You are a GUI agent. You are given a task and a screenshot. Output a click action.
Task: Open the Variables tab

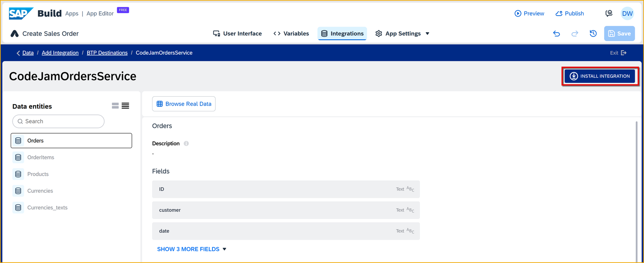[x=291, y=34]
